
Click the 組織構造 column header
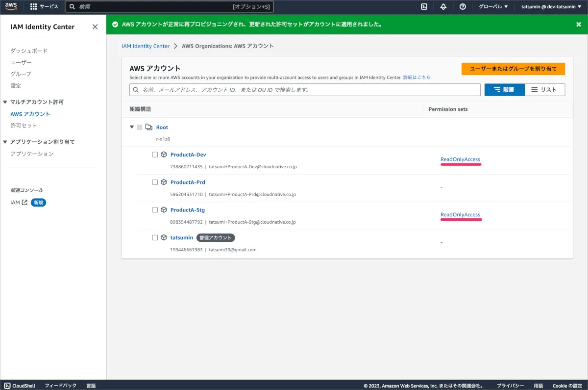click(140, 109)
